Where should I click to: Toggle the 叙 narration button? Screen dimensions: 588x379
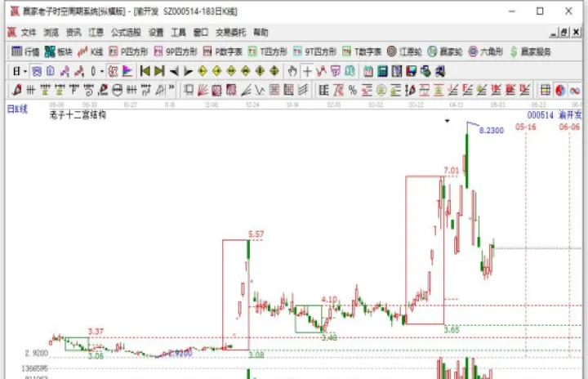pos(113,71)
